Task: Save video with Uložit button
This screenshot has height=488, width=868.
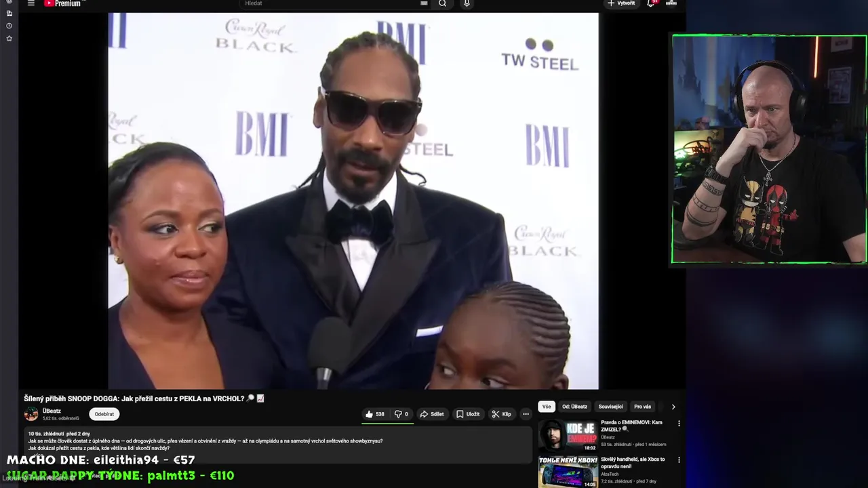Action: point(468,414)
